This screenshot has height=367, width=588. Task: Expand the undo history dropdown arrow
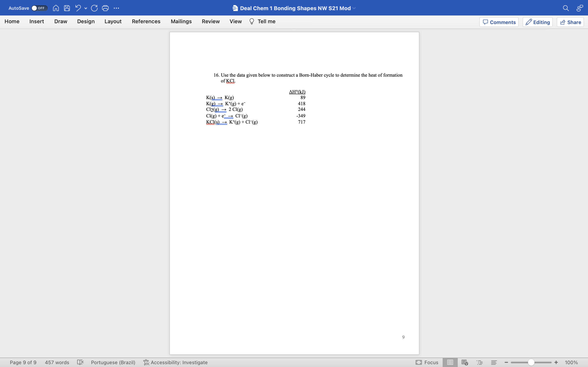pos(86,9)
